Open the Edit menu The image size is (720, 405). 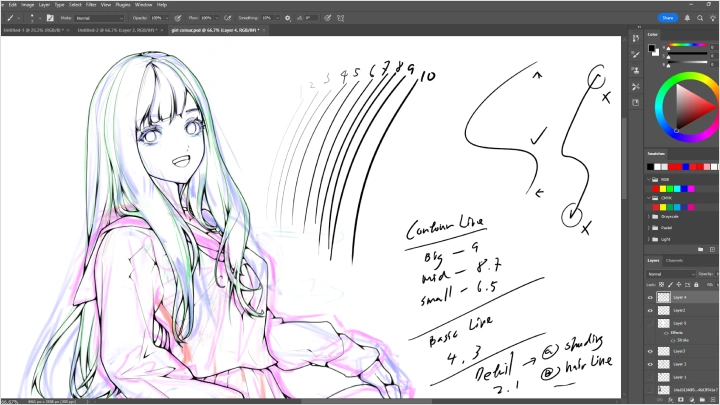13,5
